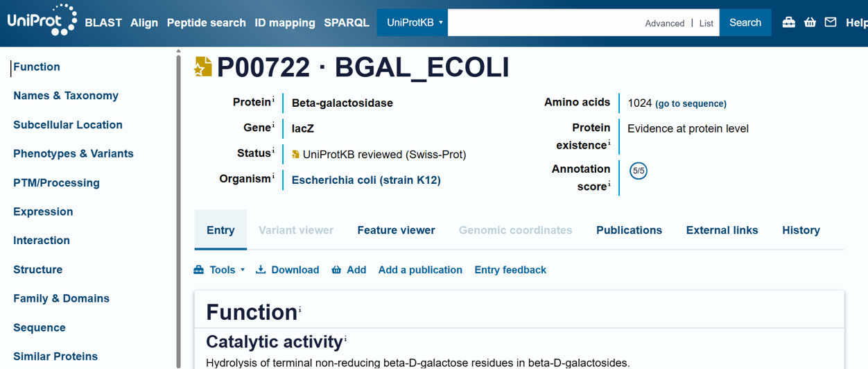
Task: Open the UniProtKB database dropdown
Action: (x=413, y=23)
